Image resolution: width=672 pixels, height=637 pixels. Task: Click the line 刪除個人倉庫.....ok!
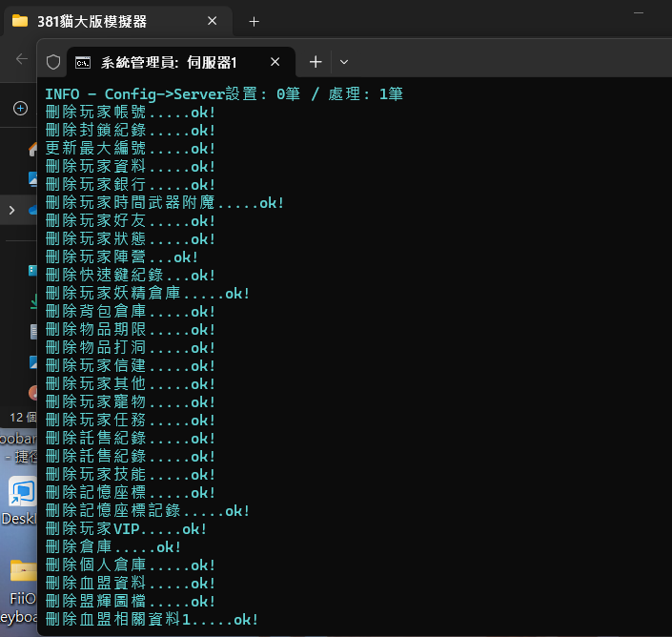tap(131, 565)
